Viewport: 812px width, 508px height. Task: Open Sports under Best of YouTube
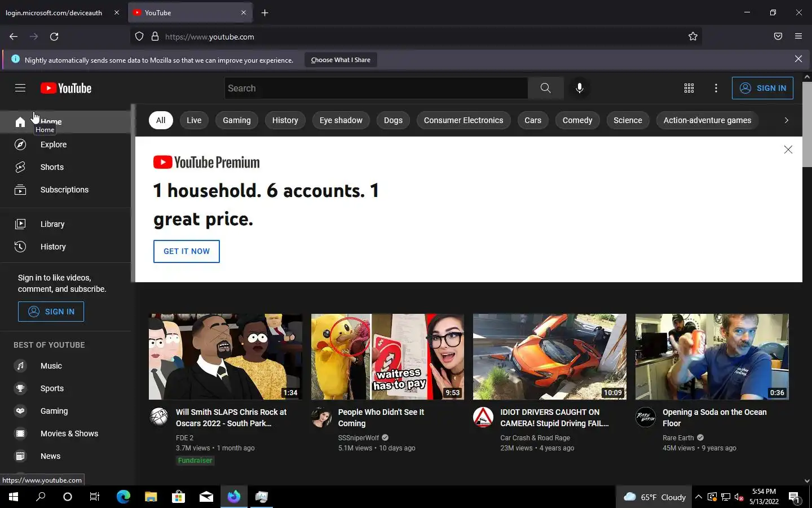tap(65, 388)
